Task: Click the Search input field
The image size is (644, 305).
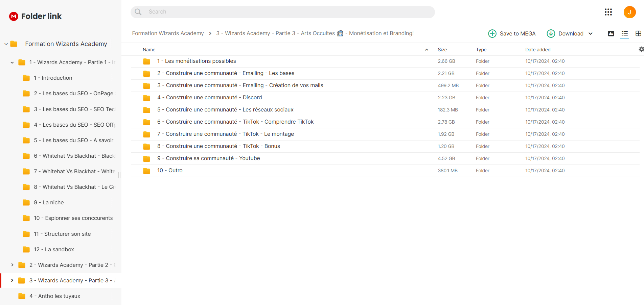Action: tap(283, 12)
